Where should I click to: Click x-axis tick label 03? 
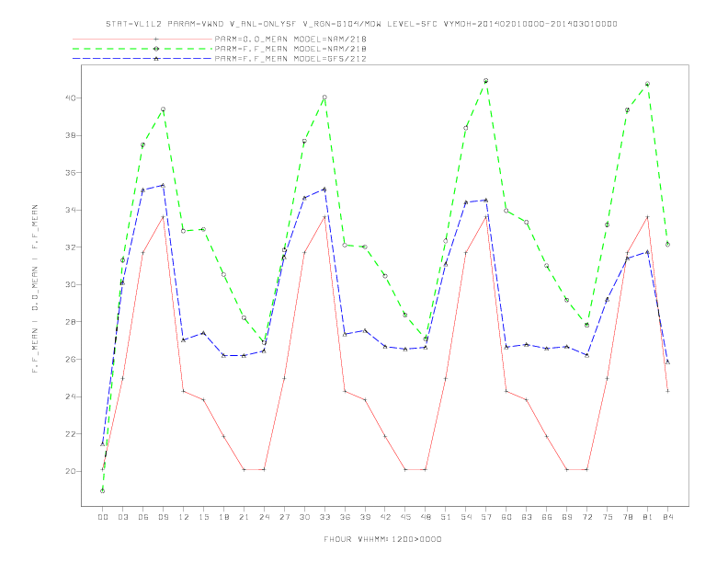coord(122,517)
